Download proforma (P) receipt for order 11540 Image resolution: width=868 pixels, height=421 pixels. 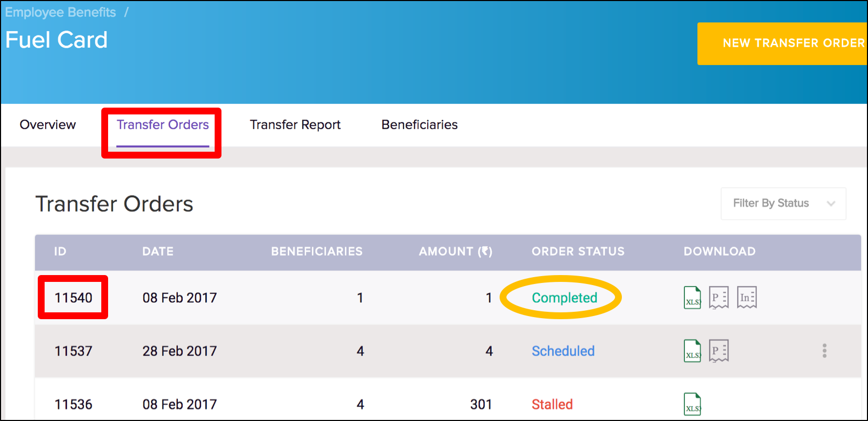click(x=718, y=298)
